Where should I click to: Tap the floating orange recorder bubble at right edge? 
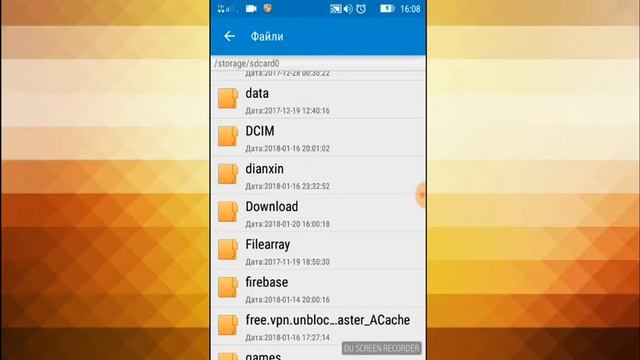click(420, 195)
